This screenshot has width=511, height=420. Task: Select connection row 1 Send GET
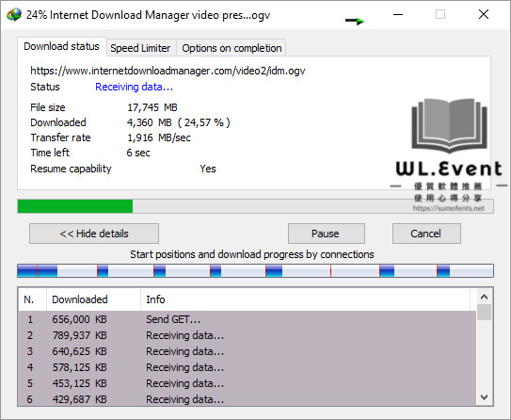click(x=248, y=319)
